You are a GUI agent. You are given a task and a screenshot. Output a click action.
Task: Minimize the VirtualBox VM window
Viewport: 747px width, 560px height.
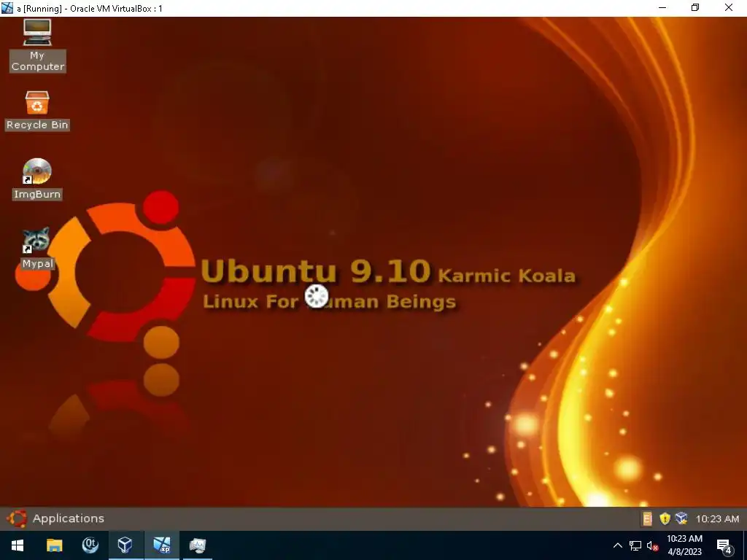click(x=662, y=7)
